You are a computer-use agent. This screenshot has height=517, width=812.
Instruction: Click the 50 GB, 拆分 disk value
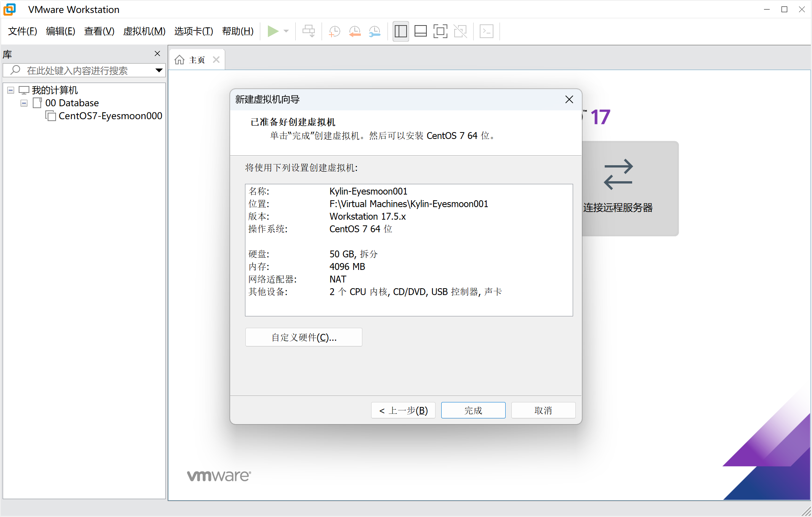point(353,254)
